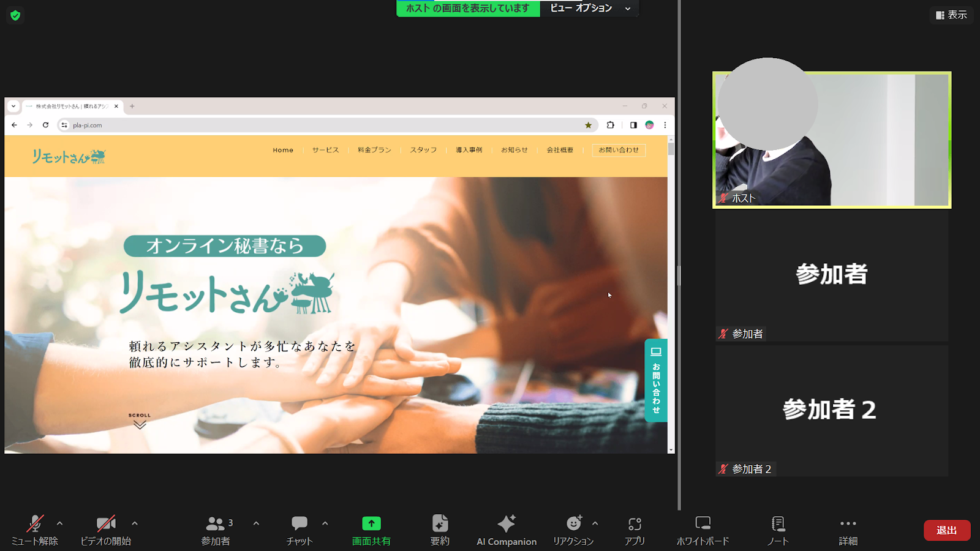Click お知らせ in the site navigation

514,150
